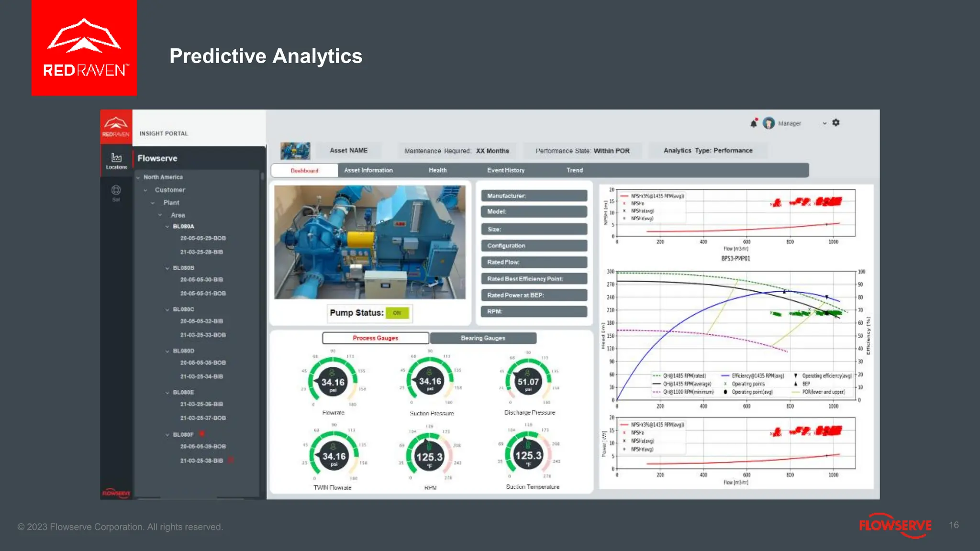
Task: Collapse the BL080A group
Action: pyautogui.click(x=167, y=227)
